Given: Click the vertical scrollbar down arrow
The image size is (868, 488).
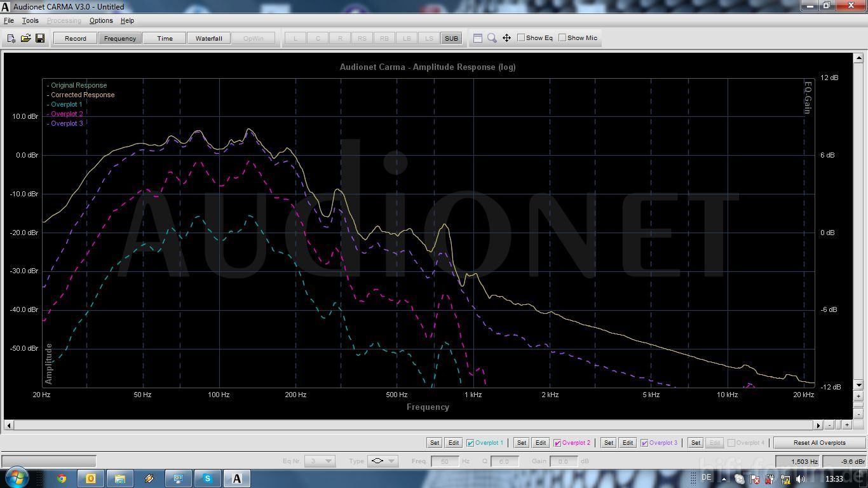Looking at the screenshot, I should pos(859,385).
